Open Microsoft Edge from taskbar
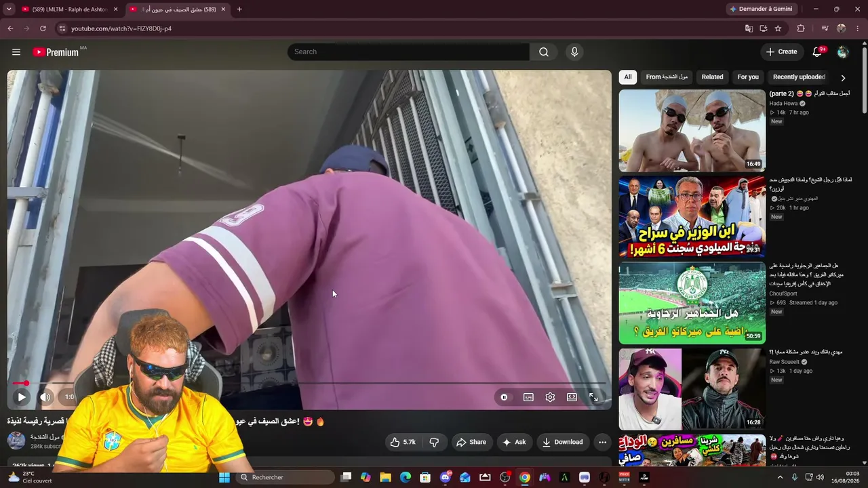Screen dimensions: 868x488 pos(406,477)
